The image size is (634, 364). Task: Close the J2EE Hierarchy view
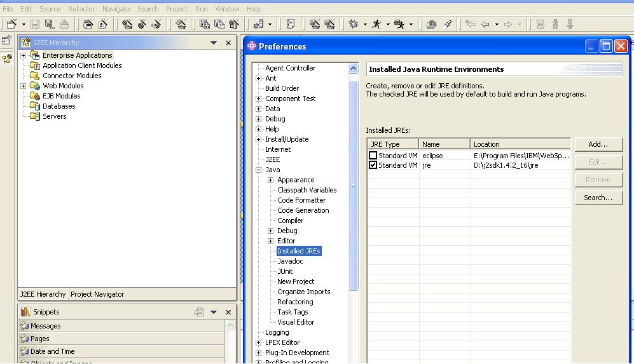click(228, 43)
